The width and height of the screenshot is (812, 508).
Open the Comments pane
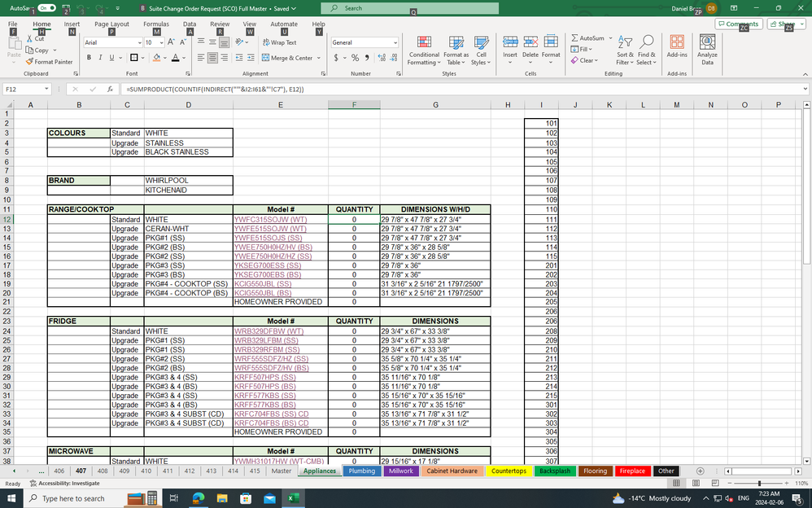(x=739, y=24)
